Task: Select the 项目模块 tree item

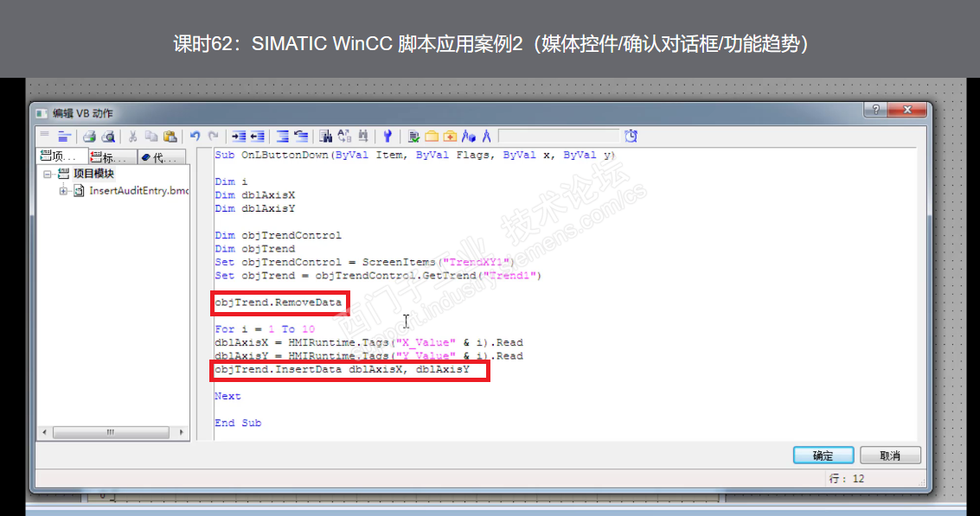Action: pos(93,174)
